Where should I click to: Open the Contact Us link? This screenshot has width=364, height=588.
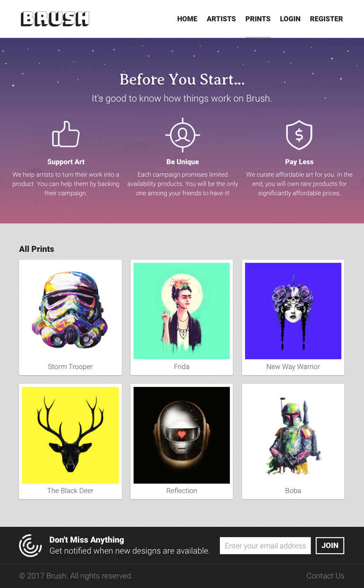click(326, 576)
